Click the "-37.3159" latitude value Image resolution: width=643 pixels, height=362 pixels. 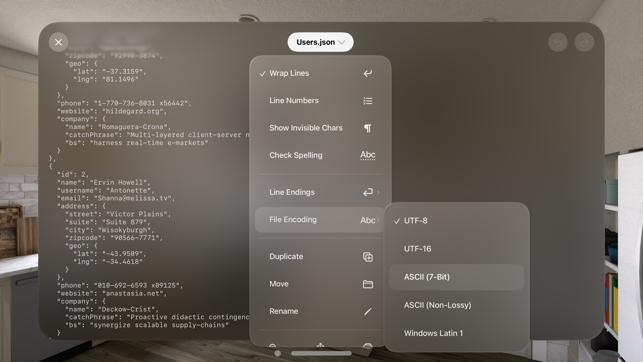[122, 72]
